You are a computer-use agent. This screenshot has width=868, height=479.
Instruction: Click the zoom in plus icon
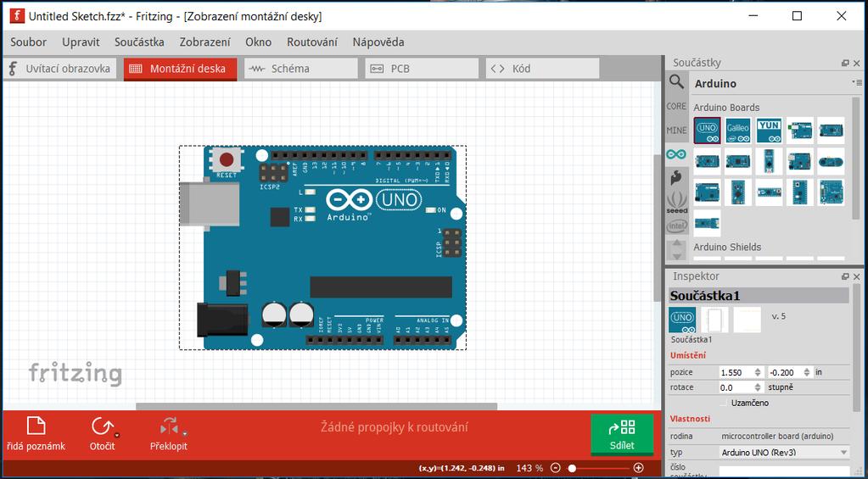tap(638, 468)
